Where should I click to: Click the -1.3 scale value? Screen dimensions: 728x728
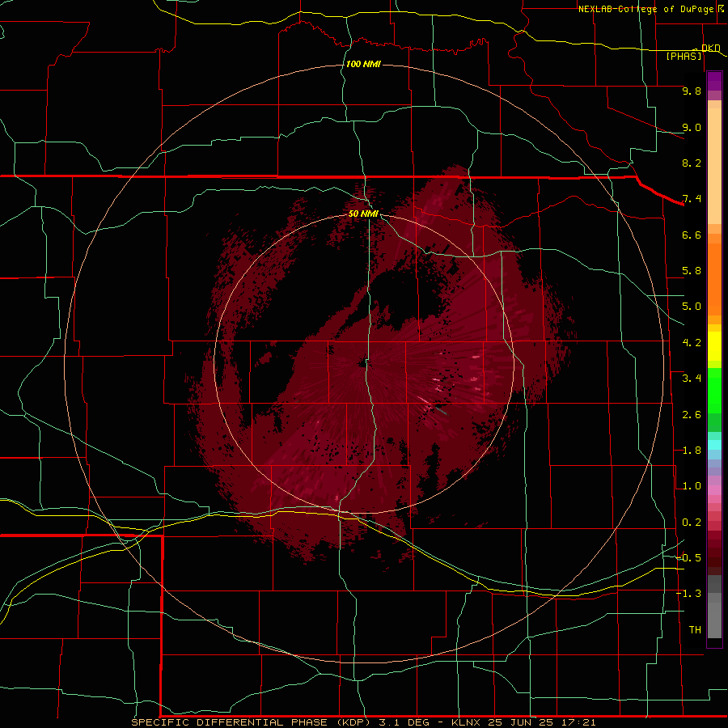pyautogui.click(x=688, y=594)
